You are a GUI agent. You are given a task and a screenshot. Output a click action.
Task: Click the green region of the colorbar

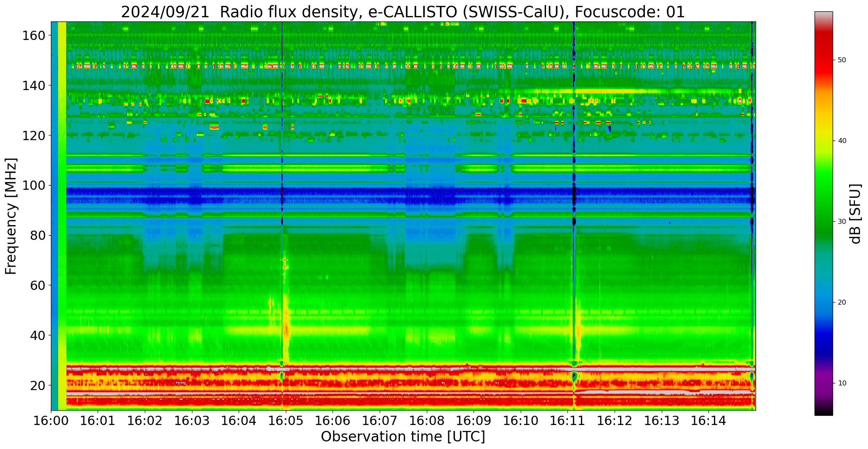tap(823, 202)
